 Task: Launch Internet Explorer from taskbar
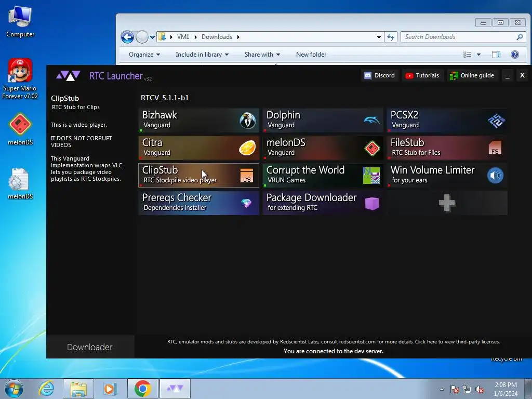(46, 389)
